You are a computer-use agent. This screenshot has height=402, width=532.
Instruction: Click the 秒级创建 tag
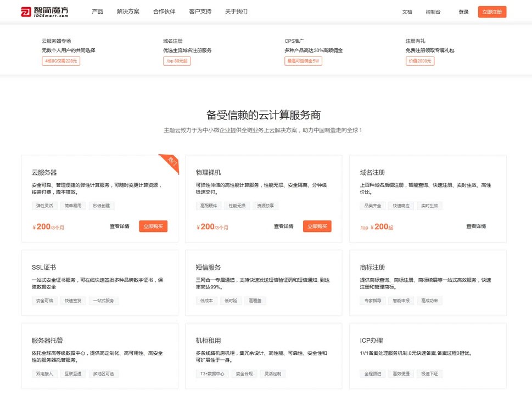(x=102, y=206)
